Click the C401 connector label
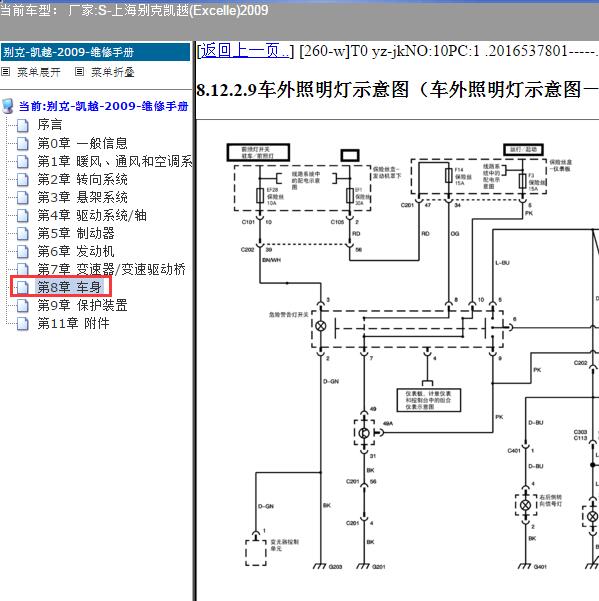This screenshot has width=599, height=601. point(514,450)
